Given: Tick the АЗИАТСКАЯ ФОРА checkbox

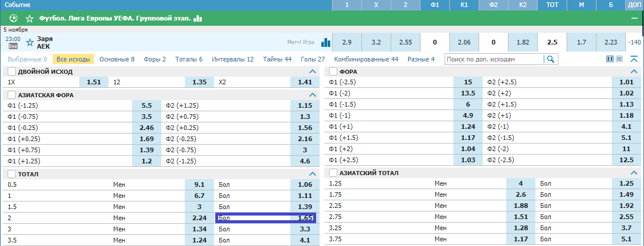Looking at the screenshot, I should click(x=12, y=95).
